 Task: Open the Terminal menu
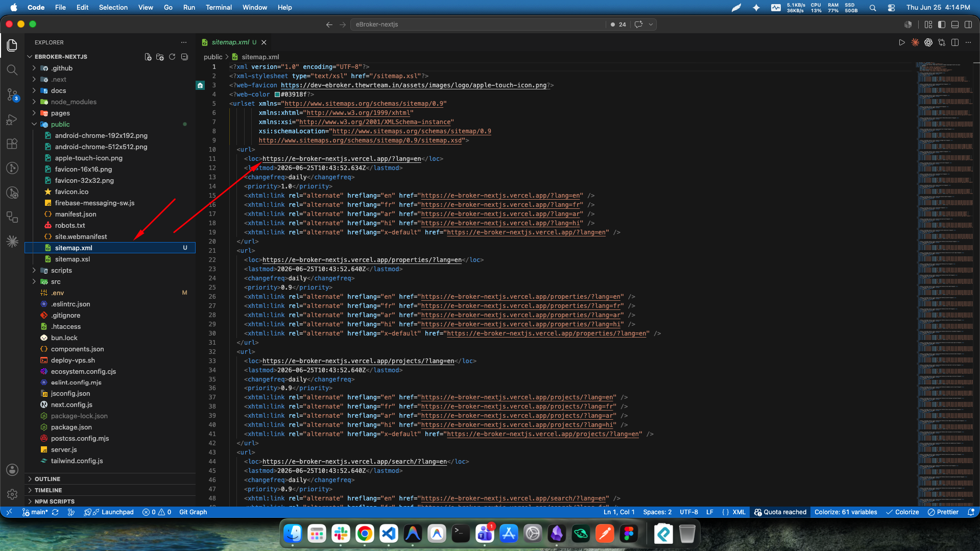(x=219, y=7)
